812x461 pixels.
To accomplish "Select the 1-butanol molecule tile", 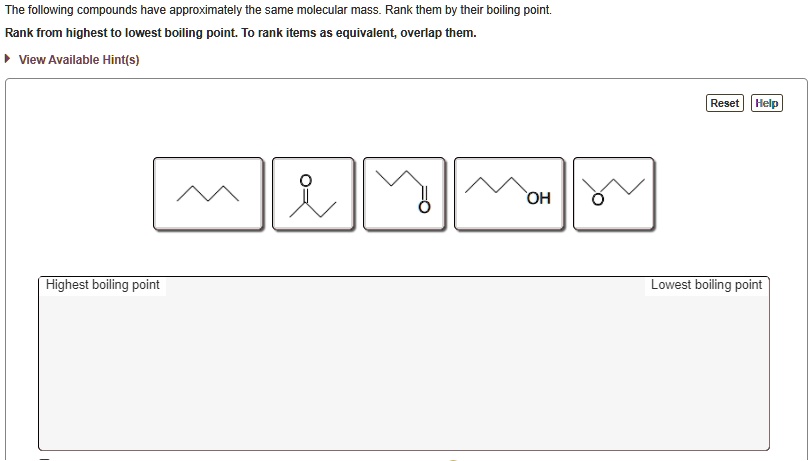I will click(512, 193).
